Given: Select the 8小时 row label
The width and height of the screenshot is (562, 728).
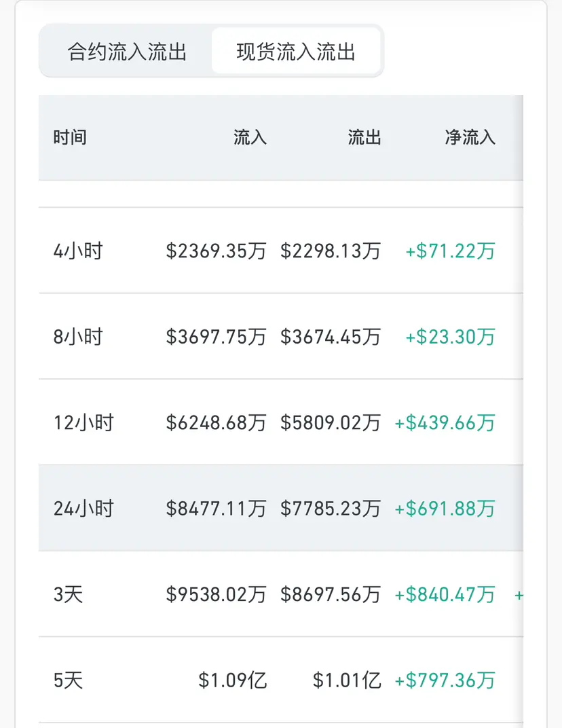Looking at the screenshot, I should 78,337.
